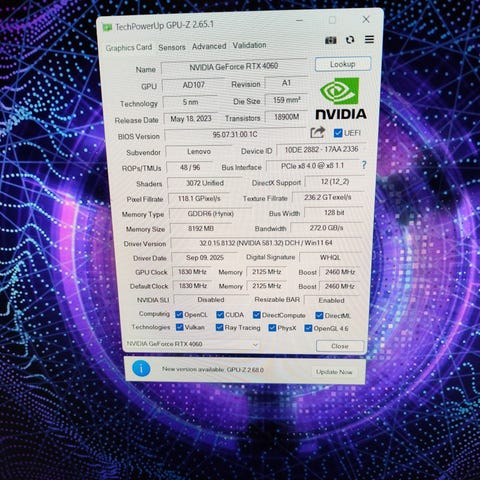
Task: Toggle the DirectML checkbox
Action: [x=319, y=315]
